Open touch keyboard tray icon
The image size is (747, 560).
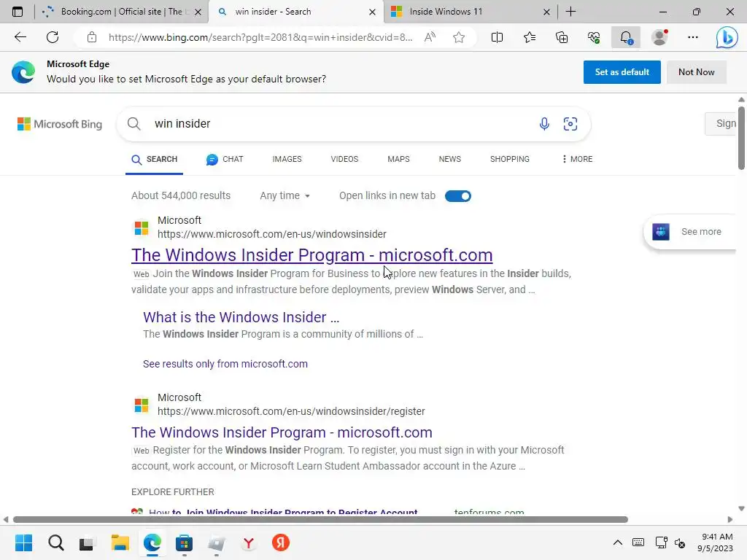pos(638,542)
